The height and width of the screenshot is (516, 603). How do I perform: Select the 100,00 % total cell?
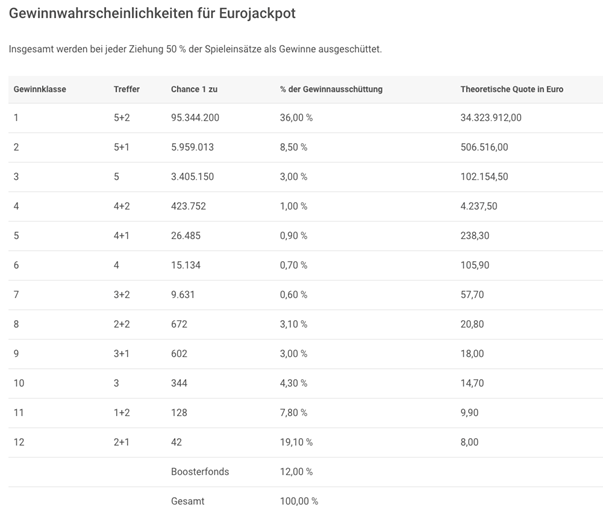tap(299, 501)
